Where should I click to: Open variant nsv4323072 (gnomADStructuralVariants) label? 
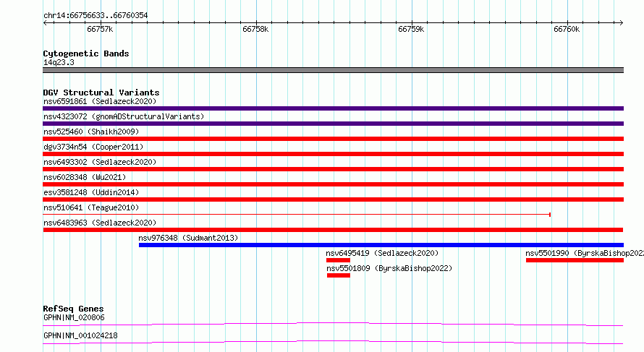(x=124, y=116)
